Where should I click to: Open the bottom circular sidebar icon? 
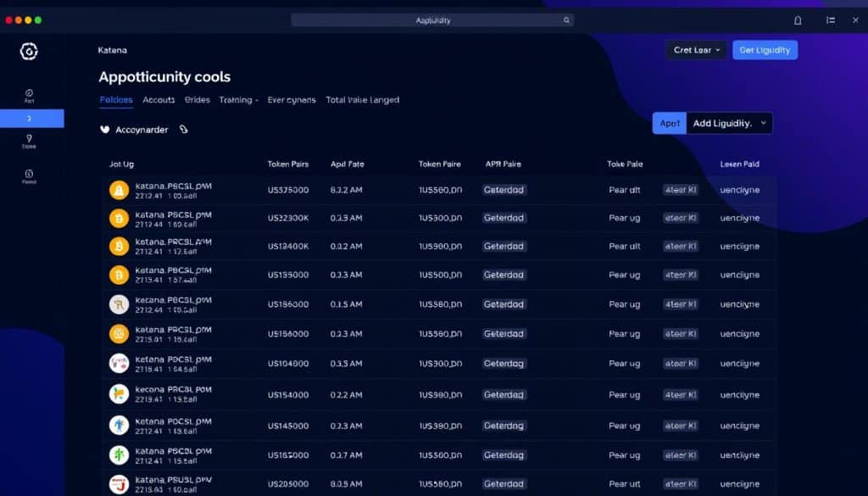(29, 176)
